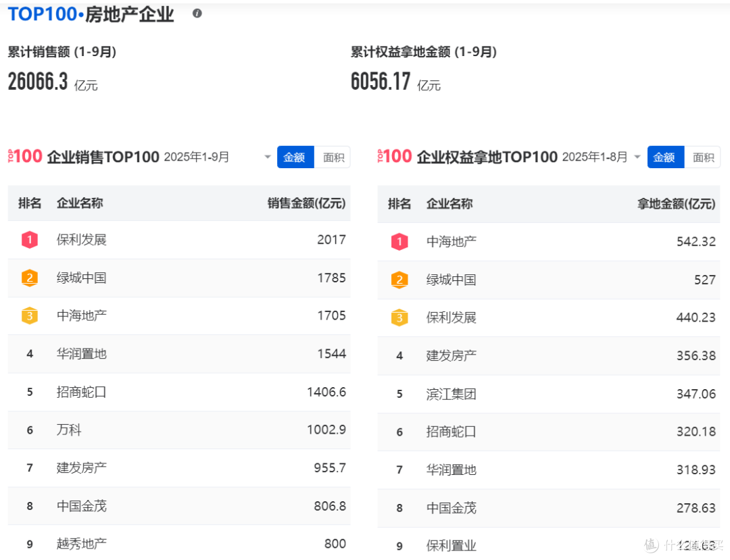Click 招商蛇口 in the land ranking
Viewport: 730px width, 560px height.
451,432
